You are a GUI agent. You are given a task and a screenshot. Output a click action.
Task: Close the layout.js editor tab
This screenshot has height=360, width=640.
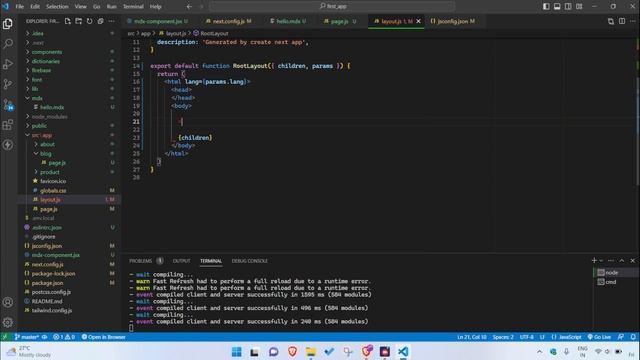[x=418, y=21]
